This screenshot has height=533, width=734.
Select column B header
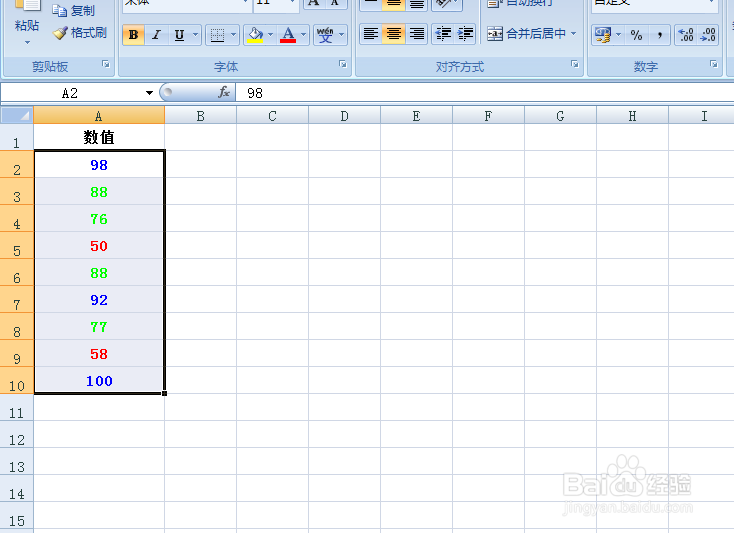pyautogui.click(x=200, y=116)
